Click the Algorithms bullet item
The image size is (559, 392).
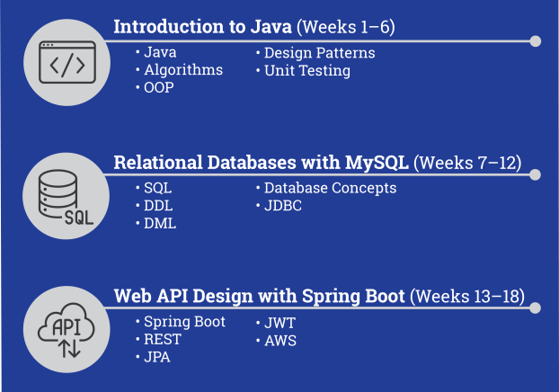pos(183,70)
